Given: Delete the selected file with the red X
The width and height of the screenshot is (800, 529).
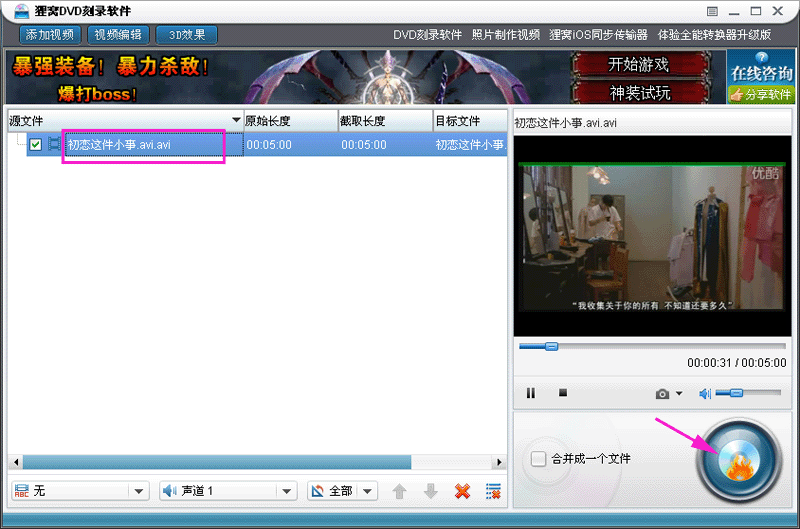Looking at the screenshot, I should pos(462,491).
